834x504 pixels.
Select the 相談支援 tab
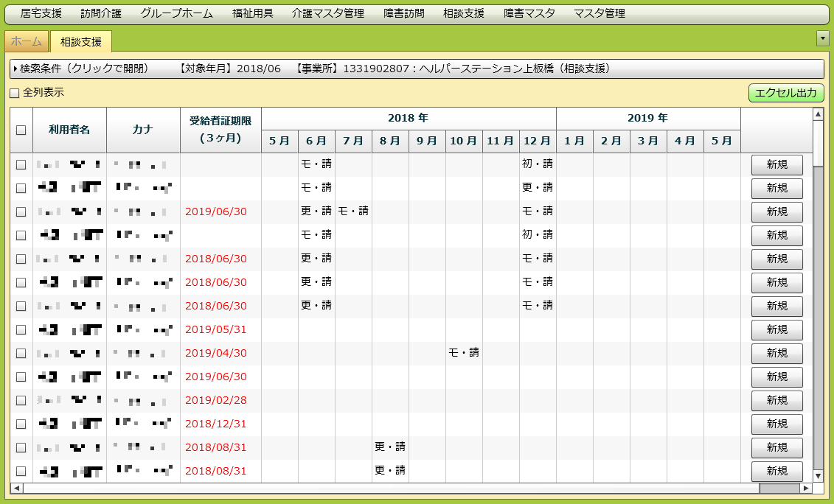(81, 42)
